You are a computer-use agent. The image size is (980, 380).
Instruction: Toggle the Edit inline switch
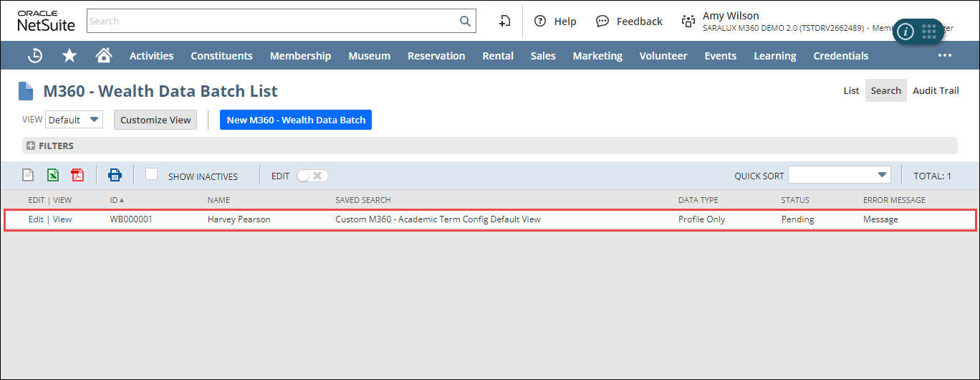(x=312, y=176)
